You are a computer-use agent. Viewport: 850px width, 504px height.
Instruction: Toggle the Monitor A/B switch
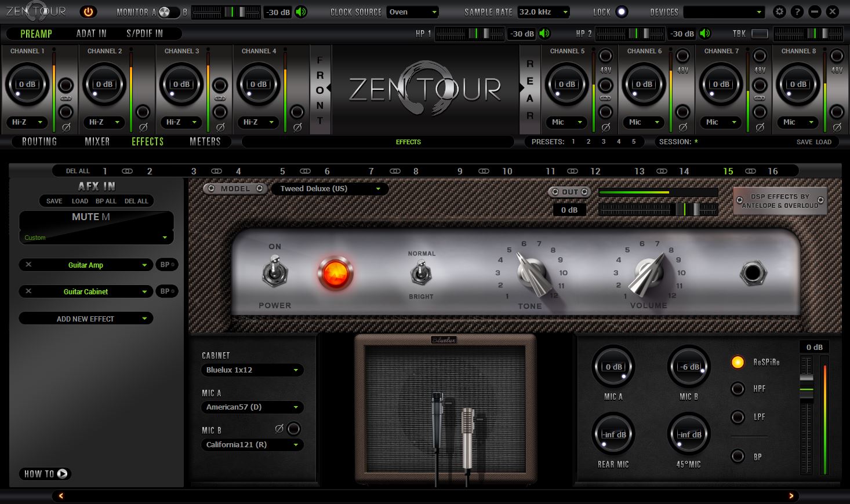click(168, 12)
